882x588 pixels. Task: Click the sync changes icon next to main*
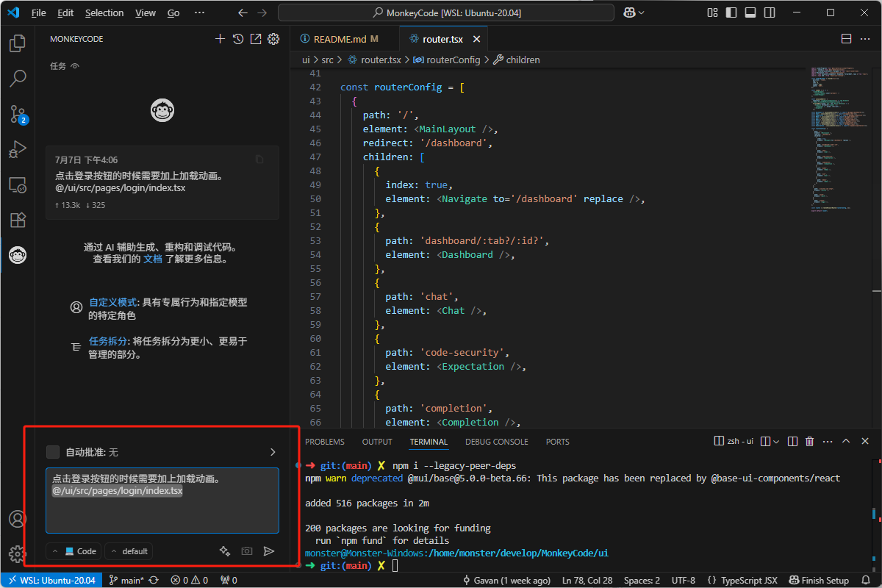154,580
